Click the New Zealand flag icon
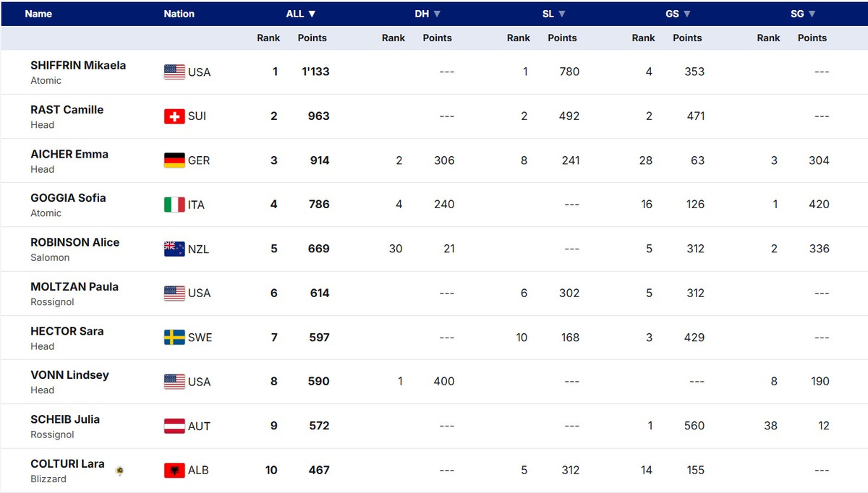The width and height of the screenshot is (868, 493). click(x=174, y=249)
